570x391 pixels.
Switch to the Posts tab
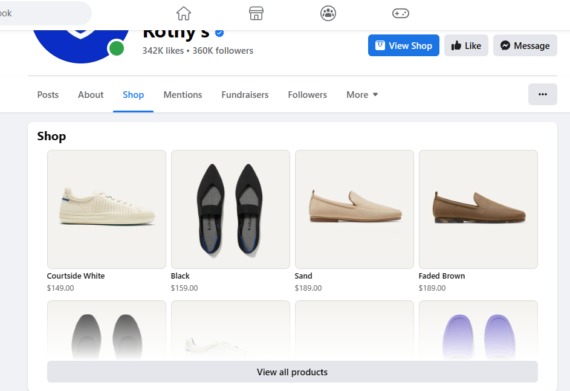point(48,95)
